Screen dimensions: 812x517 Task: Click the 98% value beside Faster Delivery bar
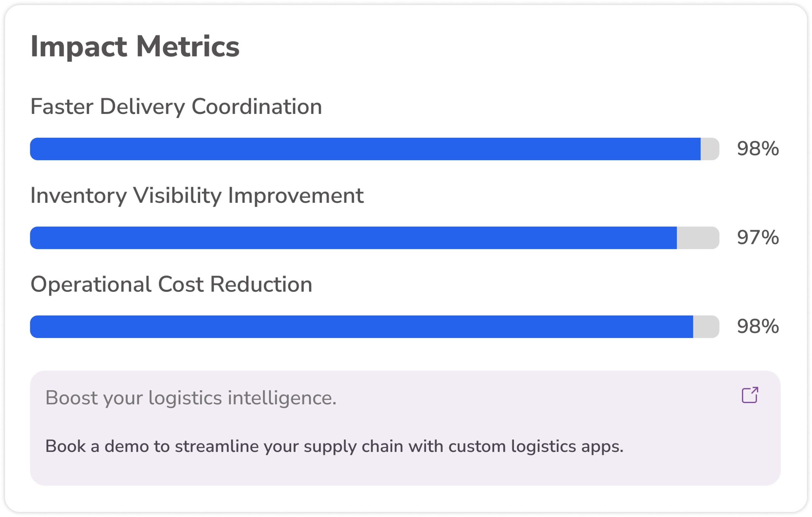tap(758, 149)
